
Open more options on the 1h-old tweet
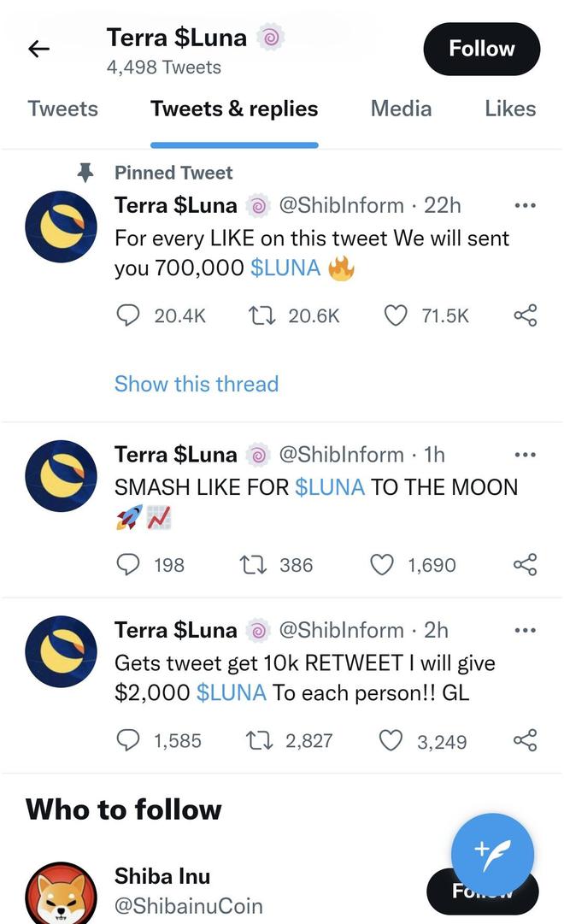coord(525,455)
